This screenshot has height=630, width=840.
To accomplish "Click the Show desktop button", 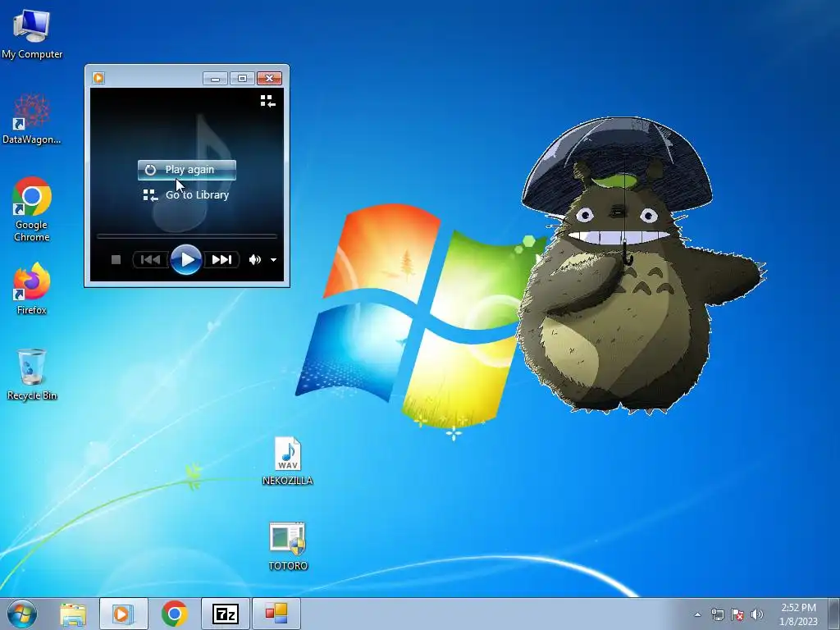I will coord(833,614).
